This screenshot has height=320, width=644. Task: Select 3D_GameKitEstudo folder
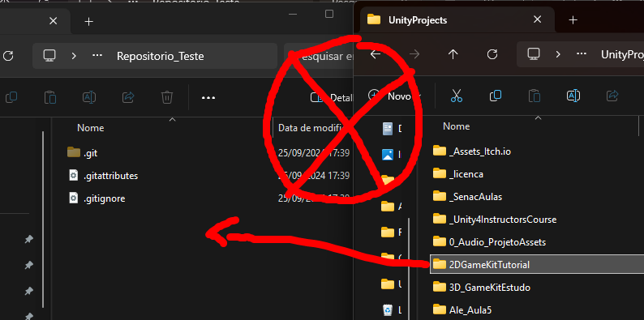[x=481, y=287]
